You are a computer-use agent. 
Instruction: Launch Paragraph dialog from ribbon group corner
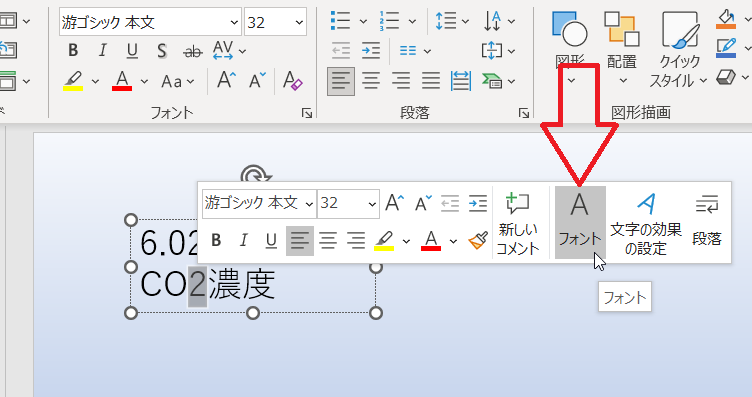pos(524,113)
